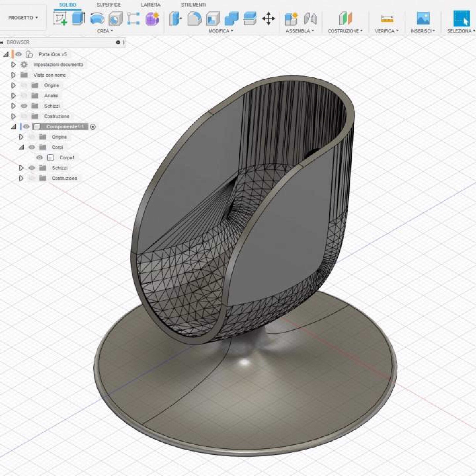Select the Hole tool
The image size is (476, 476).
point(115,19)
